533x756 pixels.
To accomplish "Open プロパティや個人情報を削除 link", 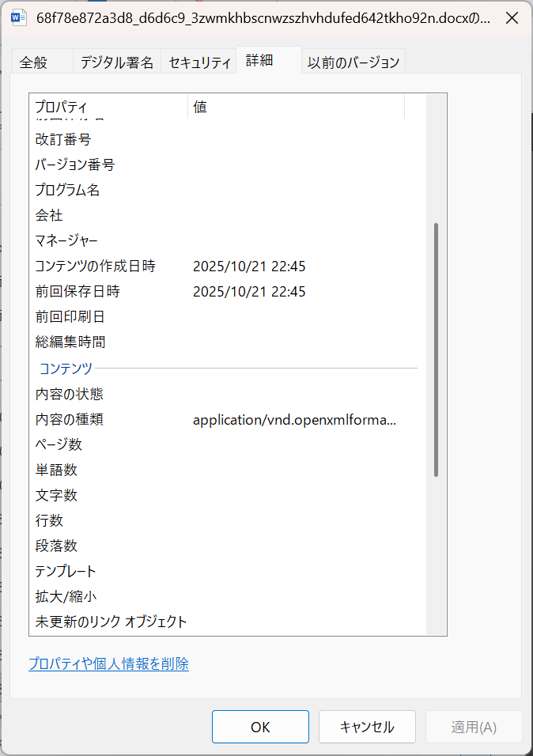I will 109,664.
